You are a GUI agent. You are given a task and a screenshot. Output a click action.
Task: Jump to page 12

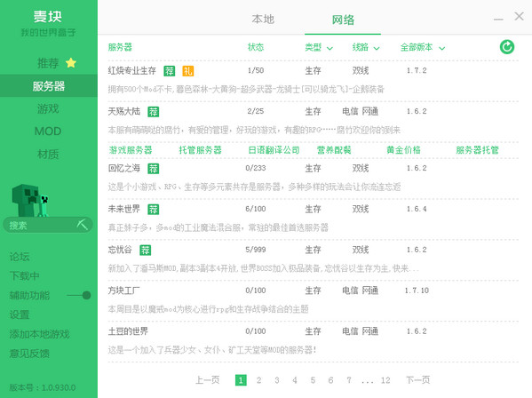[385, 380]
